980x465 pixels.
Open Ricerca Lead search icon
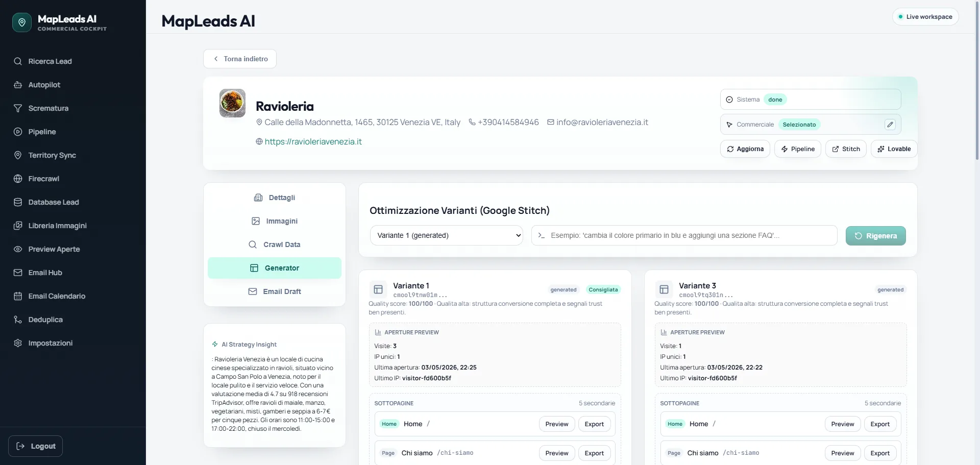point(18,61)
